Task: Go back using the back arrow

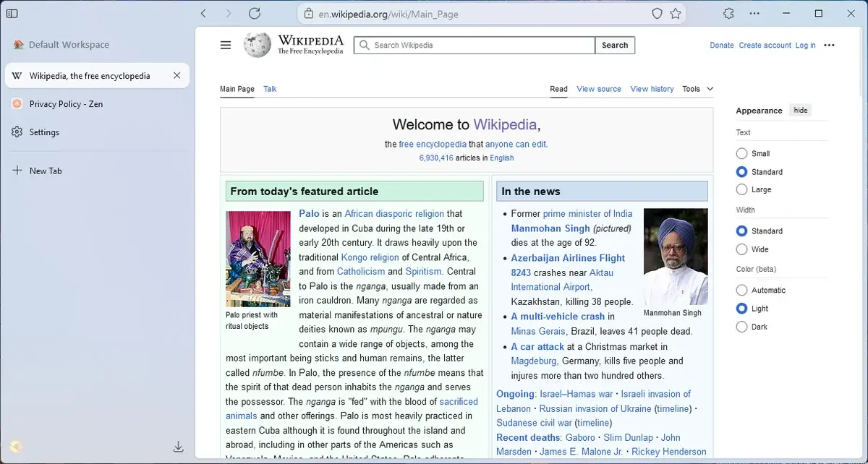Action: [x=203, y=13]
